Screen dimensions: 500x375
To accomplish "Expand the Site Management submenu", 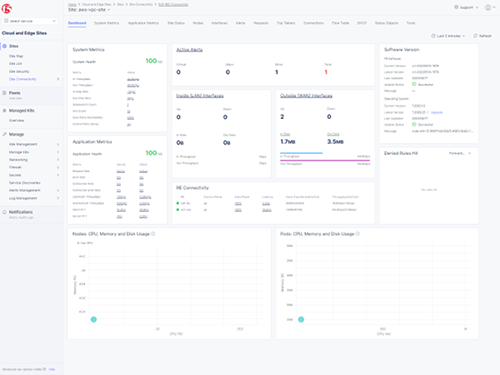I will [33, 144].
